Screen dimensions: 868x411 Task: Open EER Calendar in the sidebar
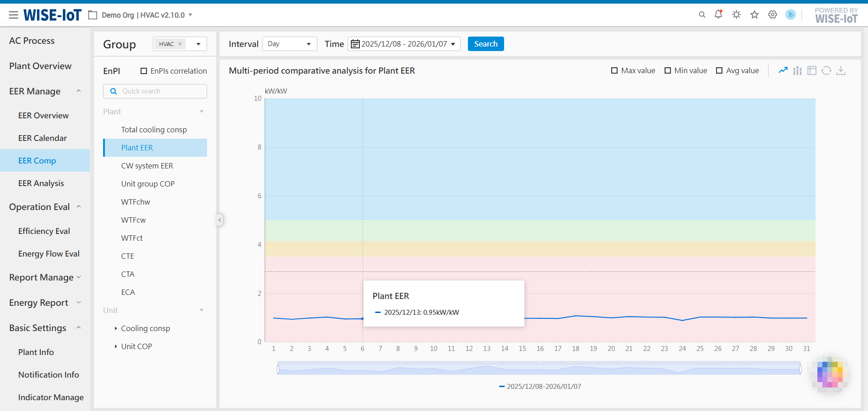coord(42,138)
